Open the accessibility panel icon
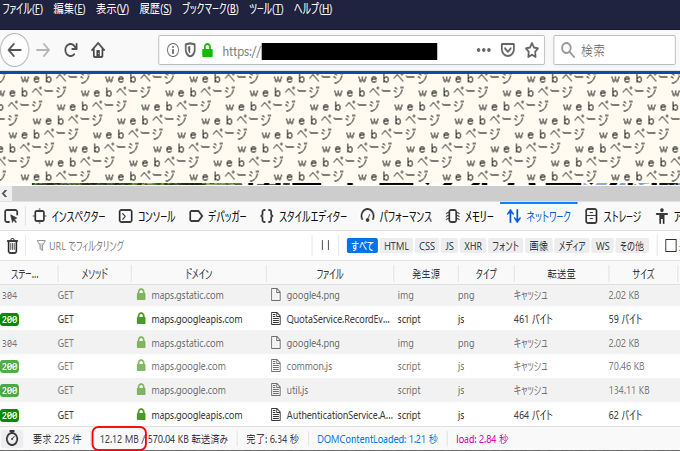 coord(661,216)
